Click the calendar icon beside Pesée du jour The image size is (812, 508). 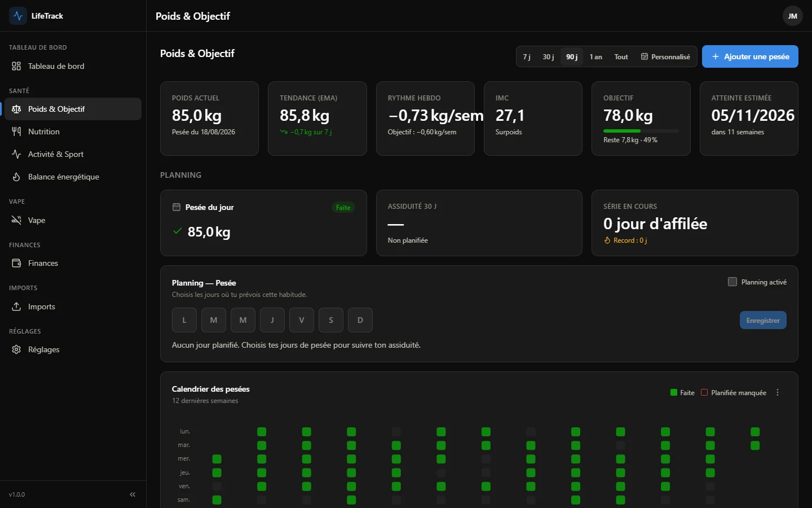pos(176,207)
